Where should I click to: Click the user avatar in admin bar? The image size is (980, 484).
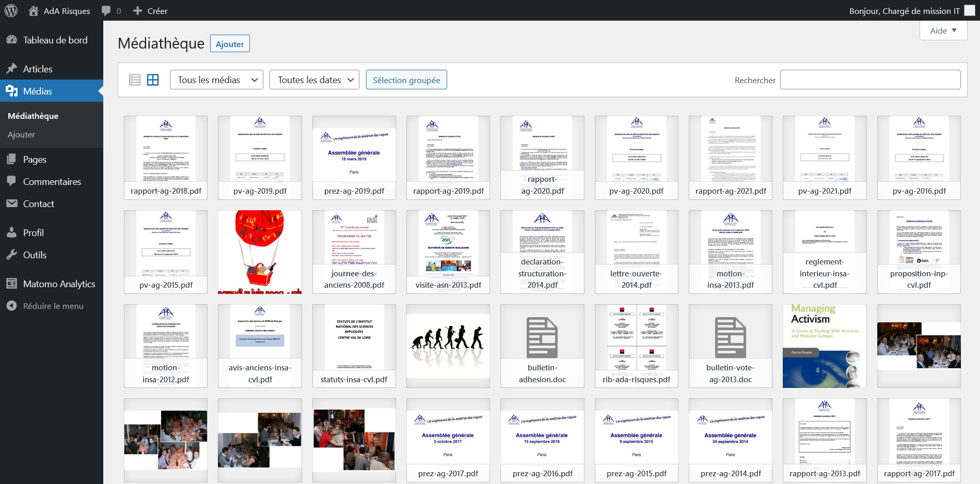point(970,10)
